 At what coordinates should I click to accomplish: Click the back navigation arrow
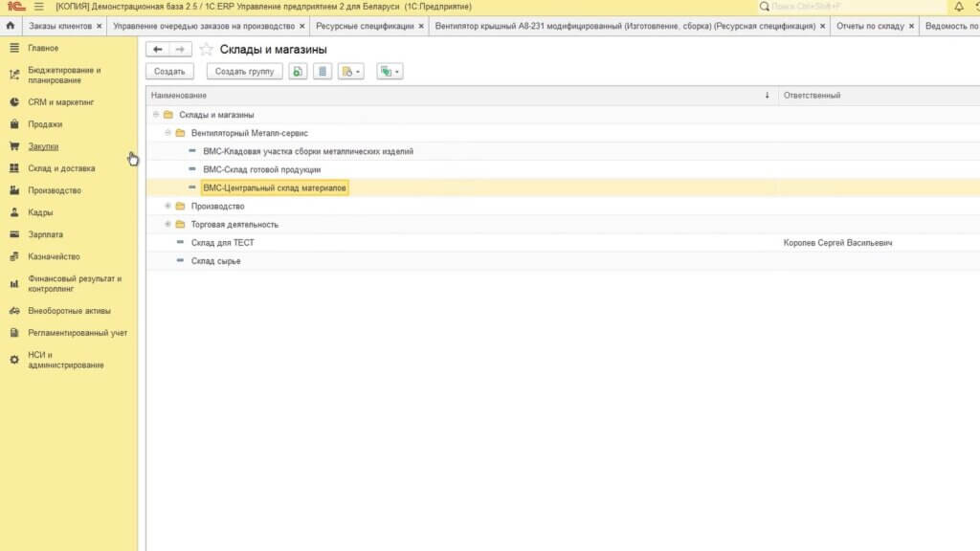(x=157, y=49)
